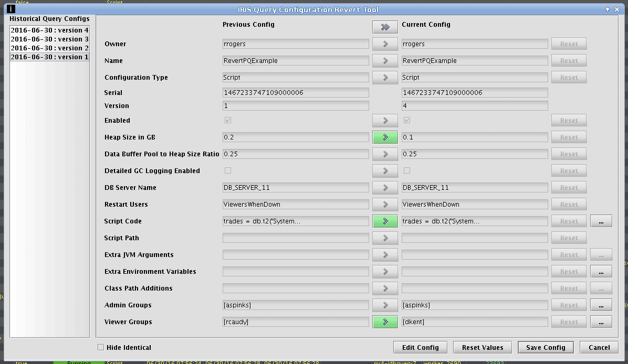Click arrow button for Admin Groups row
Viewport: 628px width, 364px height.
[385, 305]
